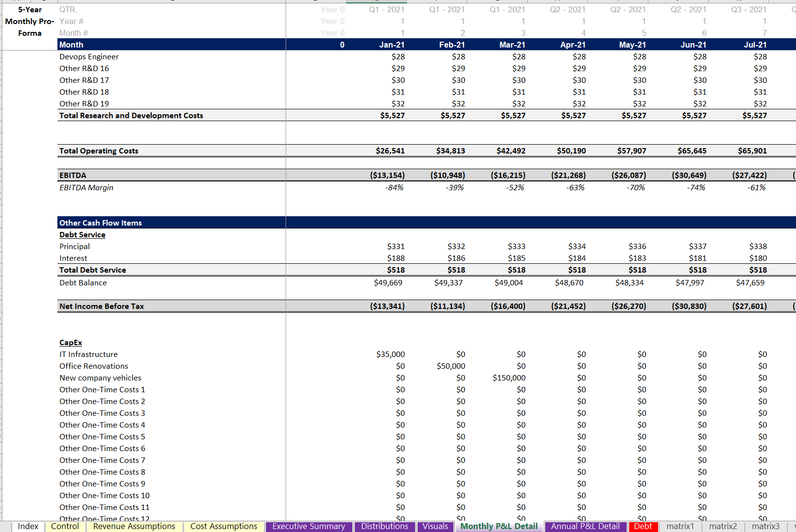This screenshot has width=796, height=532.
Task: Click the New company vehicles label
Action: [x=100, y=378]
